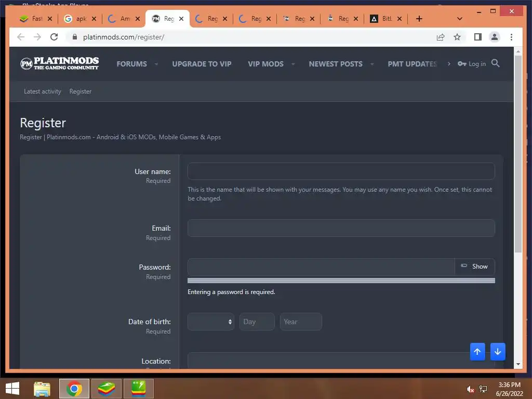532x399 pixels.
Task: Open VIP MODS navigation item
Action: 265,64
